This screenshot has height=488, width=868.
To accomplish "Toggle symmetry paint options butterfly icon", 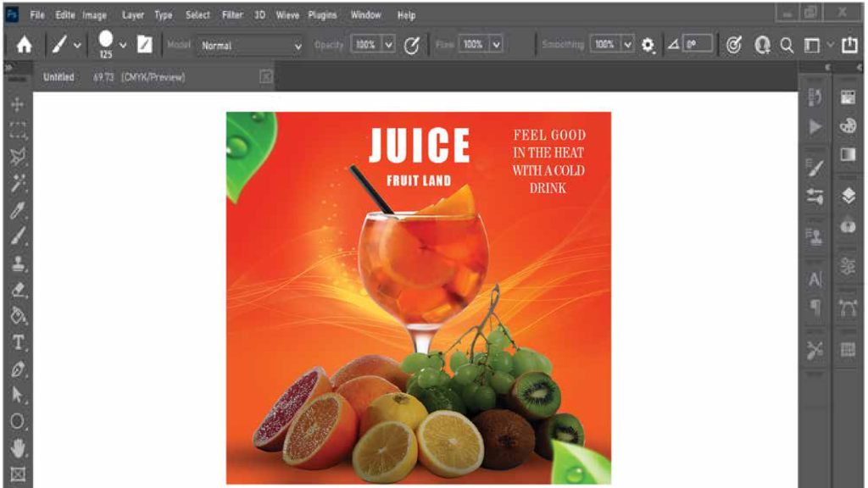I will click(762, 45).
